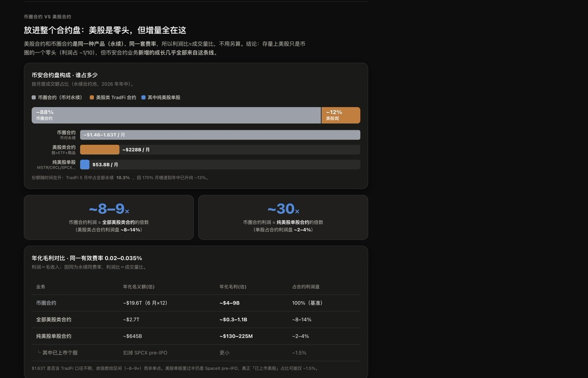Screen dimensions: 588x378
Task: Select the ~12% 美股类 orange bar segment
Action: (341, 115)
